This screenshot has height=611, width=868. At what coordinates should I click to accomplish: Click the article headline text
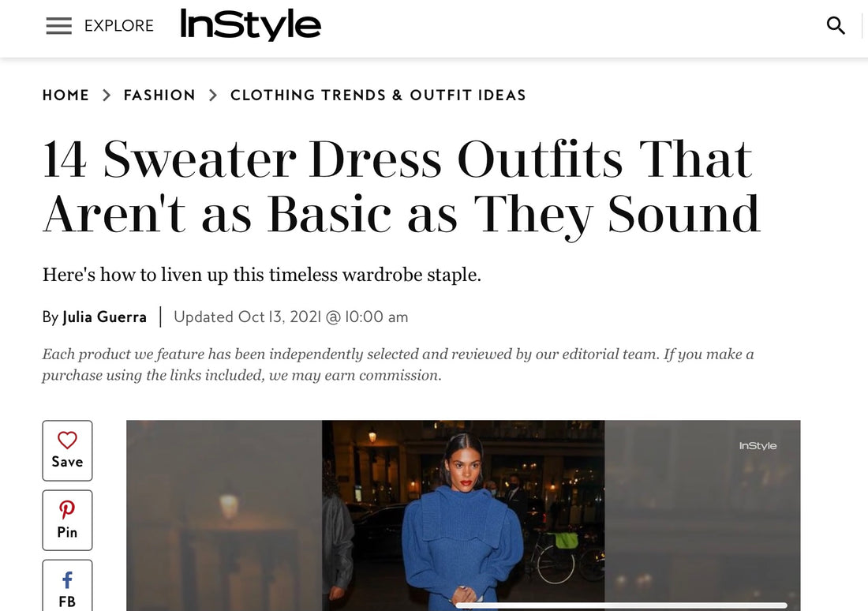click(x=402, y=186)
